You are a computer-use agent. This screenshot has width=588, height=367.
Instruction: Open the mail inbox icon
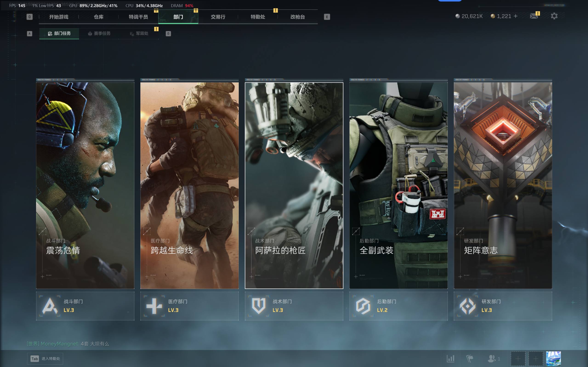pos(534,16)
